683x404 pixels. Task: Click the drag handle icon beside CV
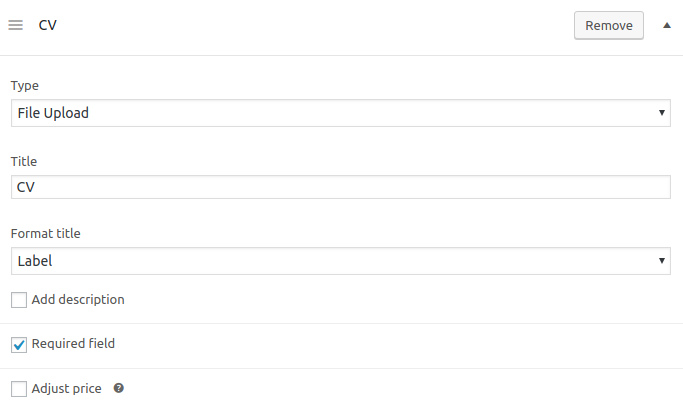(16, 25)
